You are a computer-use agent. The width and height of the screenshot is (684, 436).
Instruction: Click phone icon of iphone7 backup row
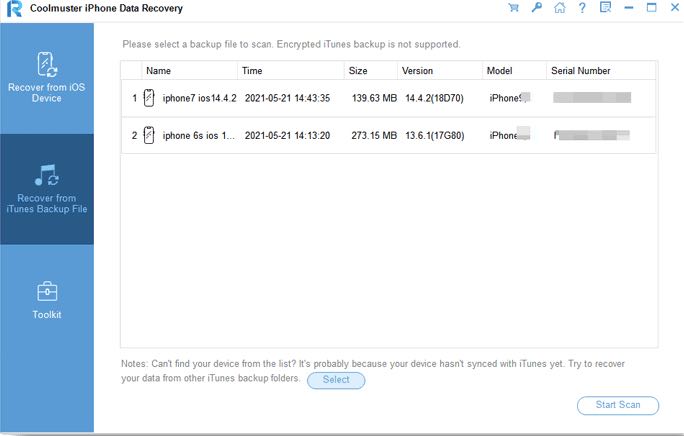coord(149,98)
